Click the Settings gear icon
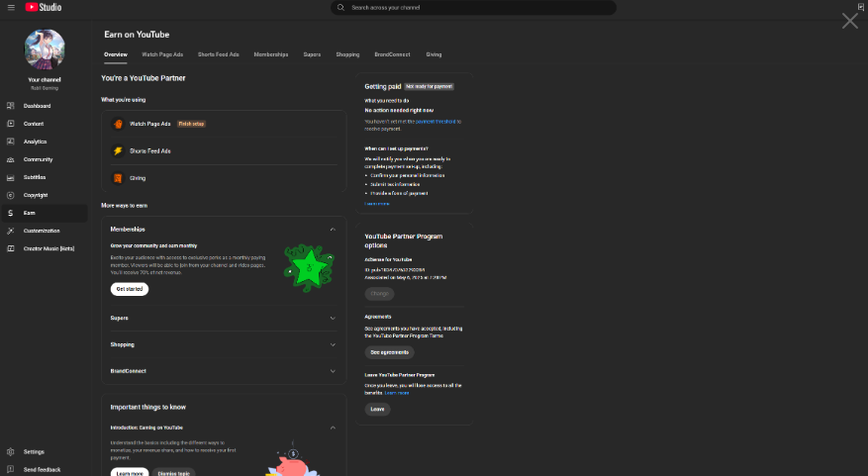The height and width of the screenshot is (476, 868). (x=11, y=451)
